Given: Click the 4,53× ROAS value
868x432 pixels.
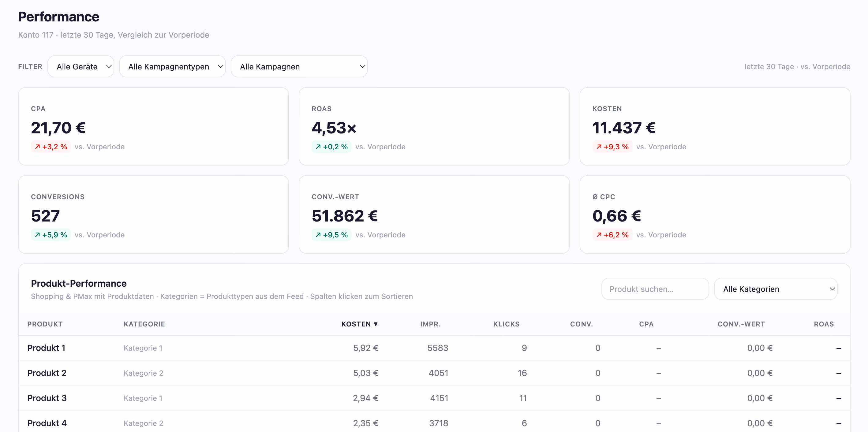Looking at the screenshot, I should click(x=334, y=128).
